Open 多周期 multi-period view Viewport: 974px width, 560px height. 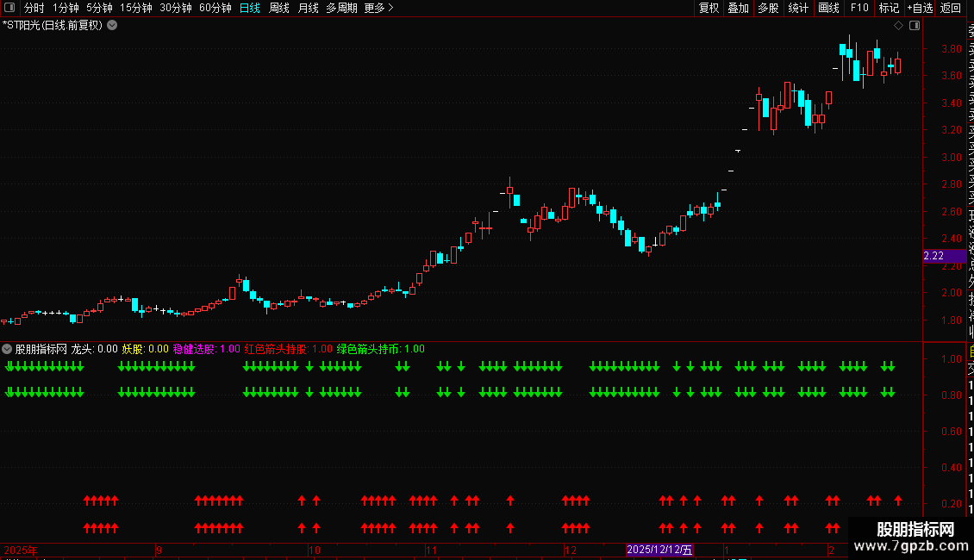pyautogui.click(x=341, y=8)
